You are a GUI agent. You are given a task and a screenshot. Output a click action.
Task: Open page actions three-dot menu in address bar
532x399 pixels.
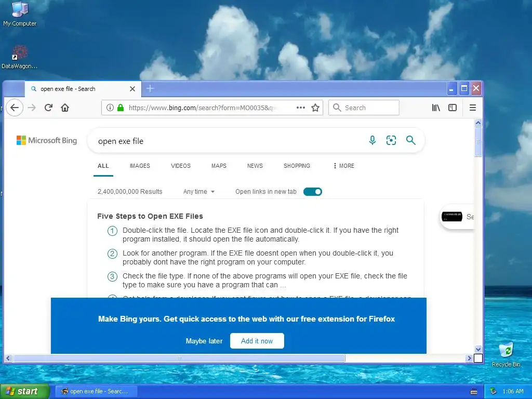(x=301, y=108)
